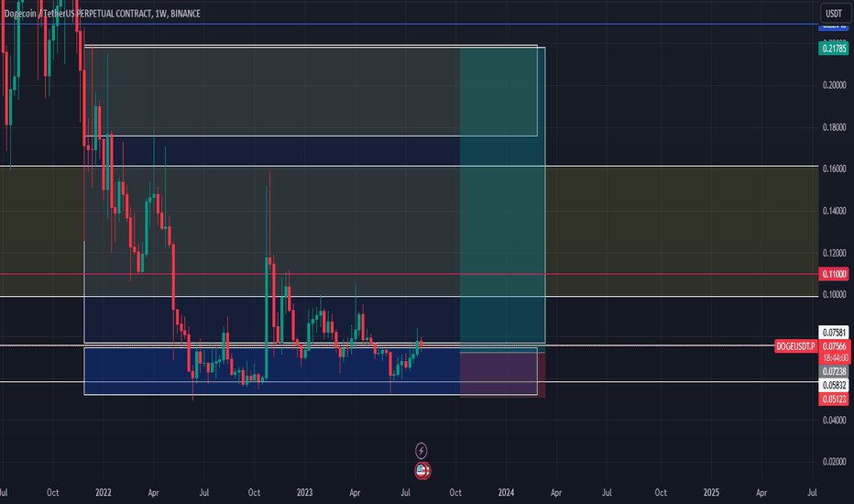Click the red 0.11000 price label
Viewport: 854px width, 504px height.
(x=834, y=274)
